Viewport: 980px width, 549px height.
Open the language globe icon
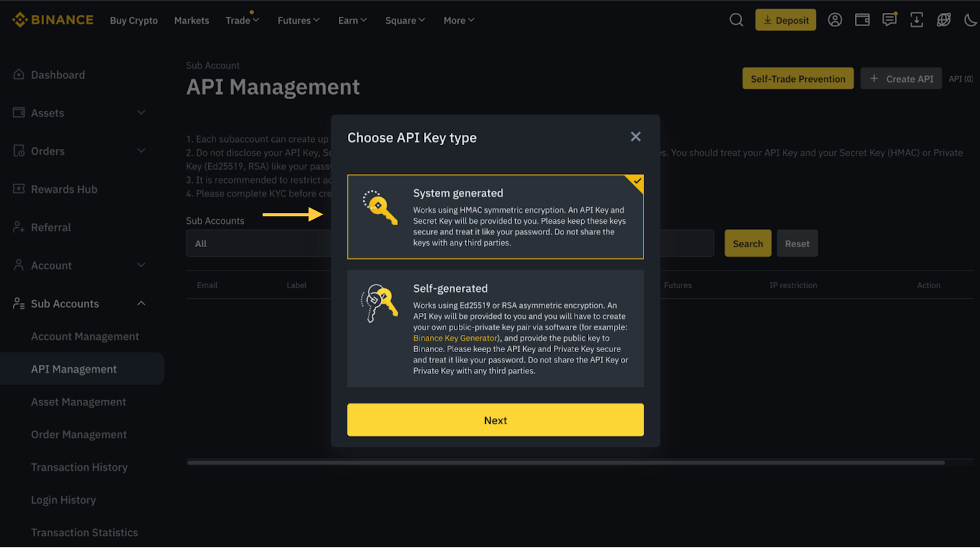[944, 20]
